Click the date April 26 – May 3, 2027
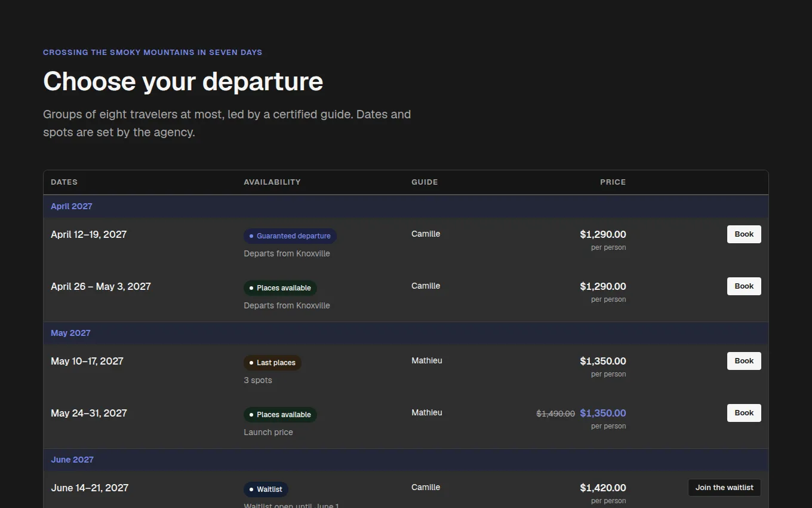Image resolution: width=812 pixels, height=508 pixels. pyautogui.click(x=101, y=286)
